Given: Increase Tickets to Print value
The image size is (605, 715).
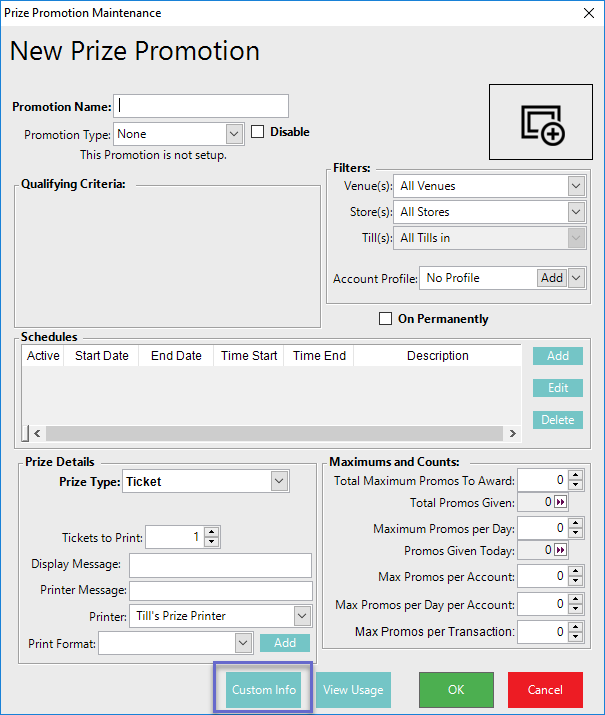Looking at the screenshot, I should pyautogui.click(x=211, y=533).
